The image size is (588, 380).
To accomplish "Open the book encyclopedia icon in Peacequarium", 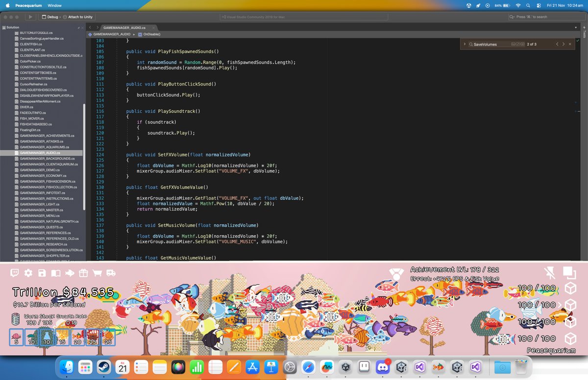I will 56,273.
